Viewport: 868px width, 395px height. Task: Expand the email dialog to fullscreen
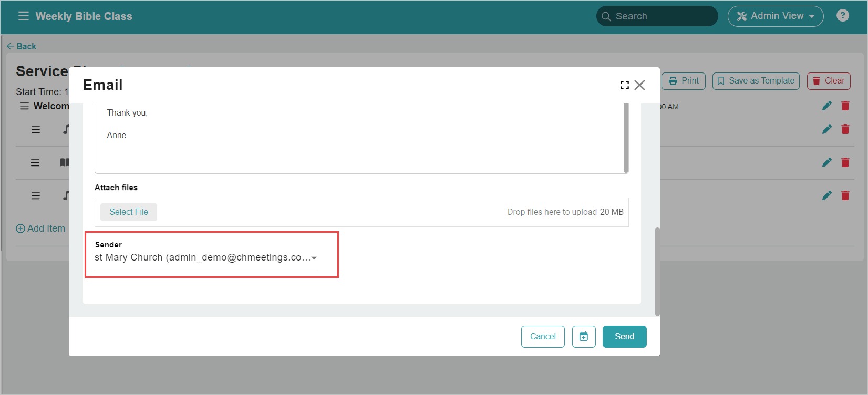point(624,85)
